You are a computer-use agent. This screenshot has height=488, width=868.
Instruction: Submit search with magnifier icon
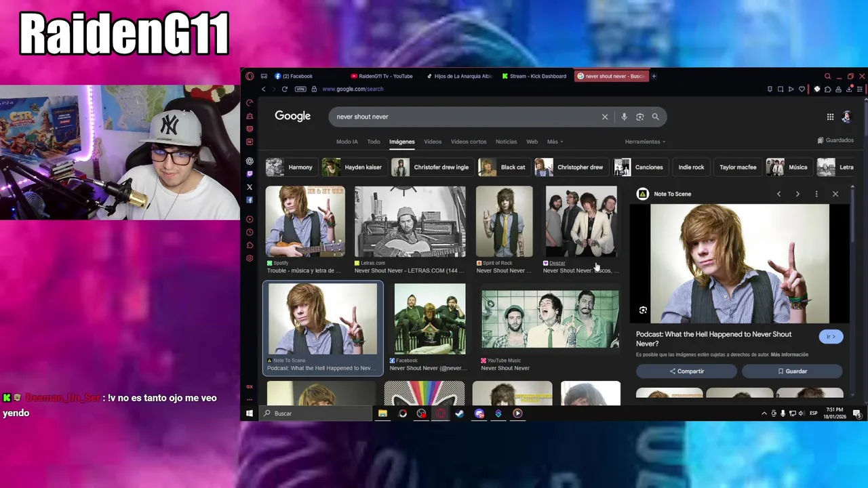(x=655, y=117)
